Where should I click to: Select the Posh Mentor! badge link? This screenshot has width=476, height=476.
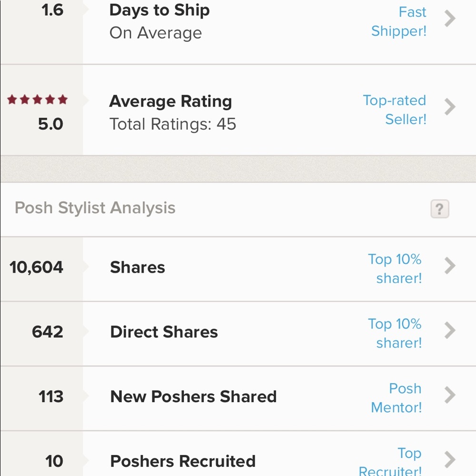397,398
